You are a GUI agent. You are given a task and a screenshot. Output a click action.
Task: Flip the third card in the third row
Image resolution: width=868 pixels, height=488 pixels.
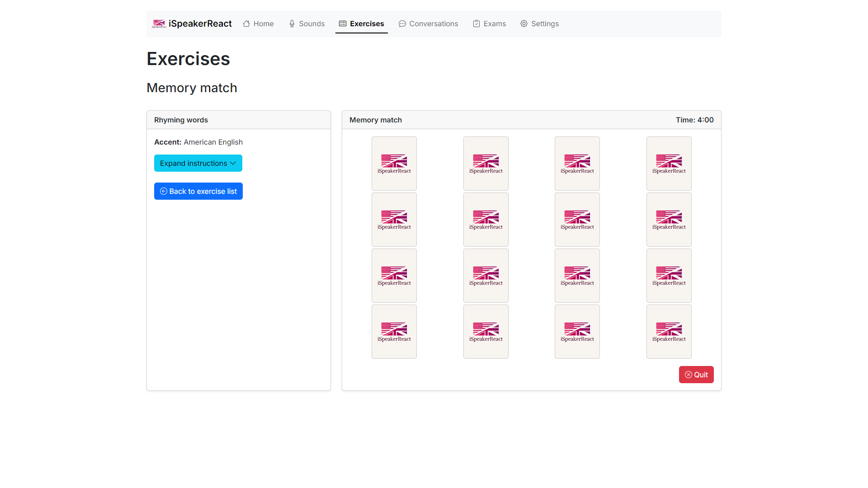(577, 276)
